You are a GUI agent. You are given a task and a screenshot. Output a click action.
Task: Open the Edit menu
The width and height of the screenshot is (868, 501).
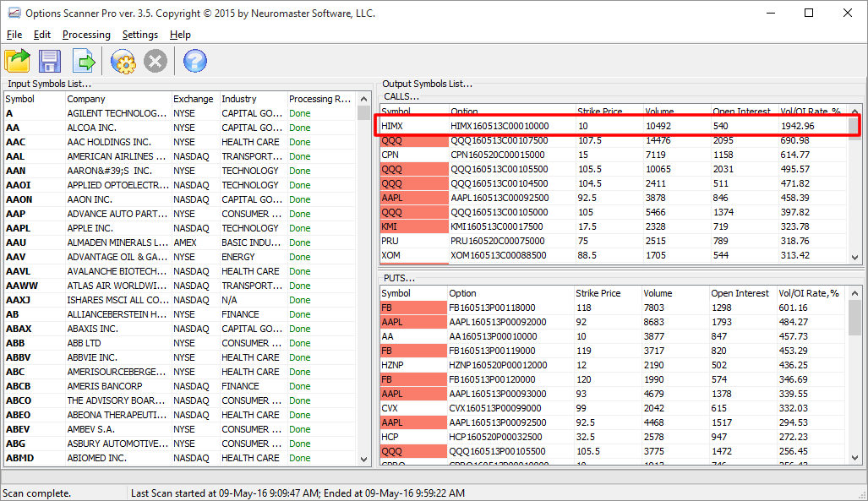tap(42, 35)
